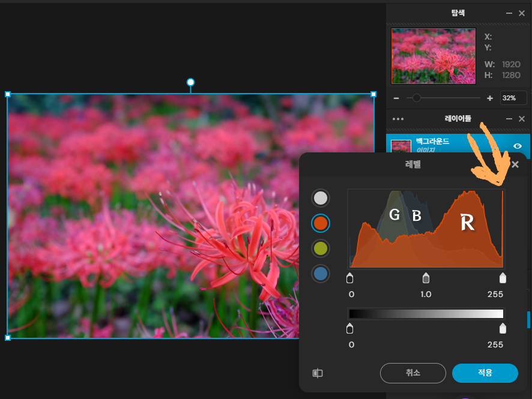Click the output black level handle
This screenshot has width=532, height=399.
point(350,328)
